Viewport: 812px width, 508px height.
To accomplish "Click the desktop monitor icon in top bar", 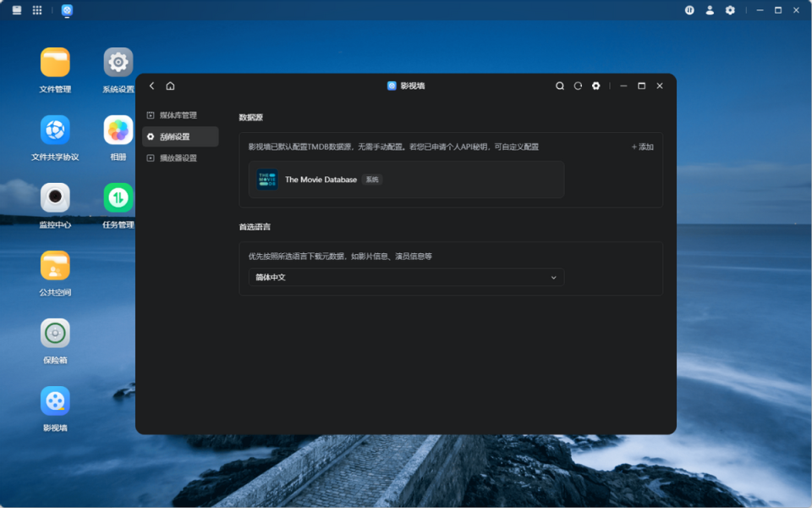I will click(17, 10).
